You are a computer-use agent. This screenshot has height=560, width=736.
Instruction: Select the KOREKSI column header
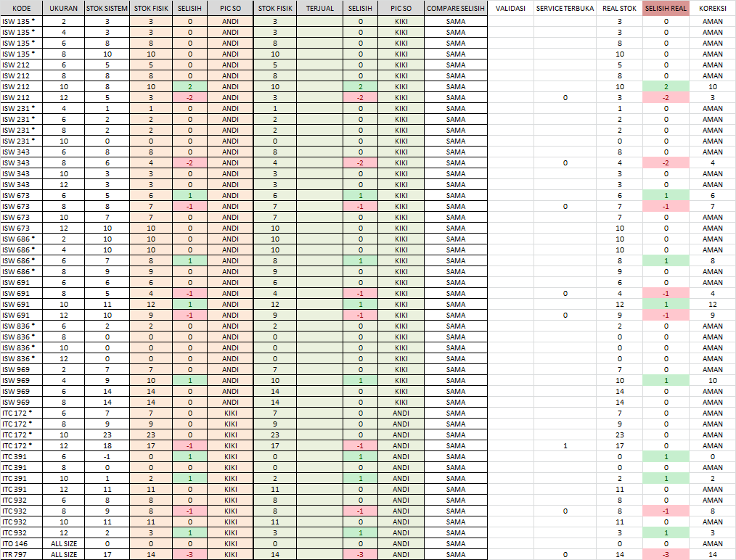pos(712,9)
